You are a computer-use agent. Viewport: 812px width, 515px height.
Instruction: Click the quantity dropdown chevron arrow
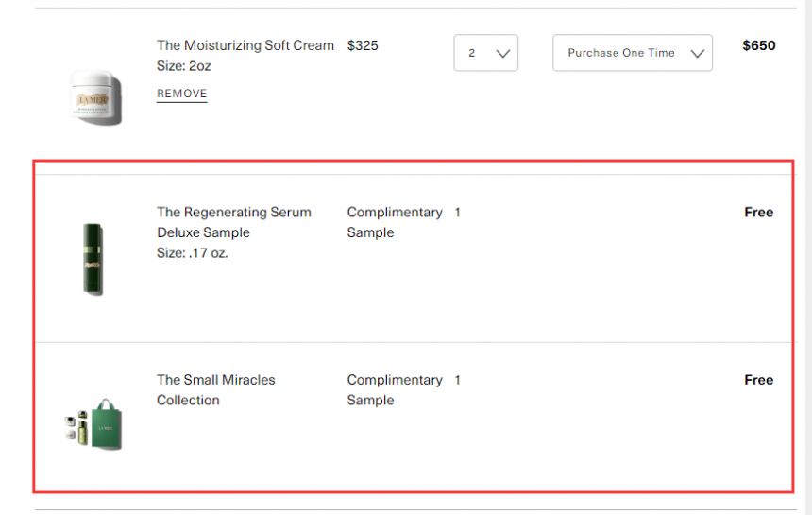pyautogui.click(x=503, y=53)
